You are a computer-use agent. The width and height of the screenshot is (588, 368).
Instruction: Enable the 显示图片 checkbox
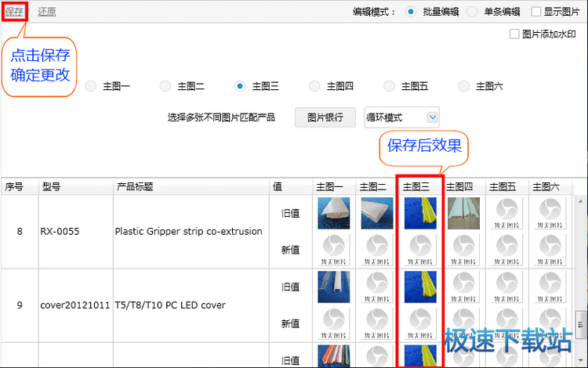coord(536,12)
